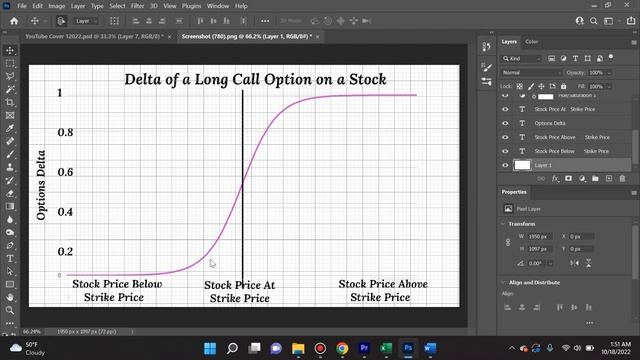Select the Rectangular Marquee tool
640x360 pixels.
pos(10,63)
